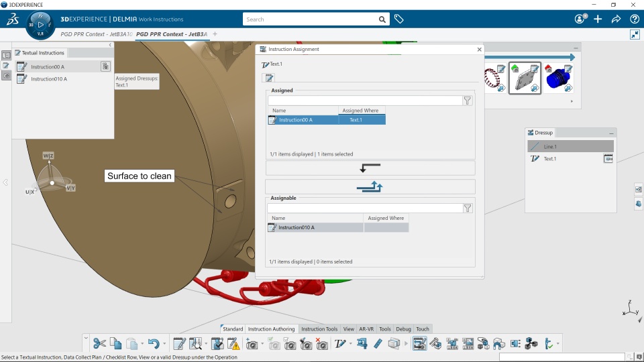This screenshot has height=362, width=644.
Task: Click the Cut scissors icon
Action: click(x=99, y=343)
